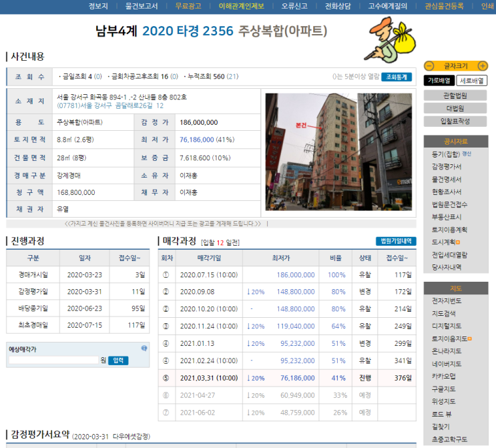Viewport: 496px width, 448px height.
Task: Click the 48,759,000 scheduled price
Action: 297,413
